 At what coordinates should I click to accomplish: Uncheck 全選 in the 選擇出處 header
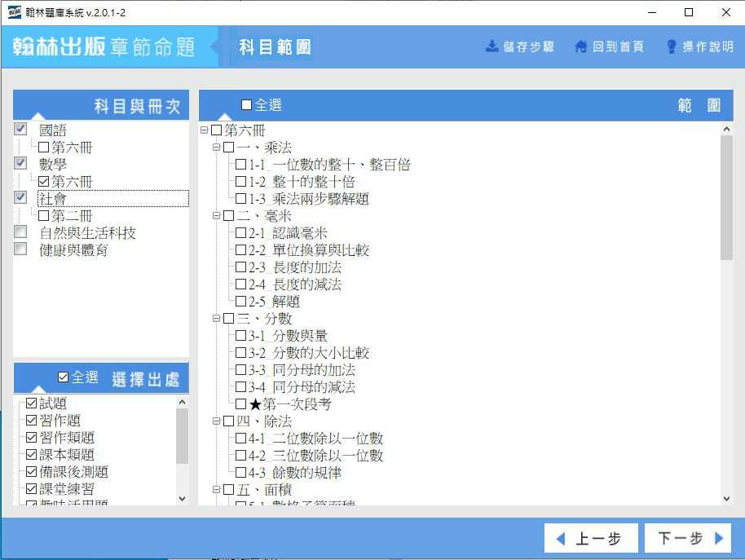(64, 377)
